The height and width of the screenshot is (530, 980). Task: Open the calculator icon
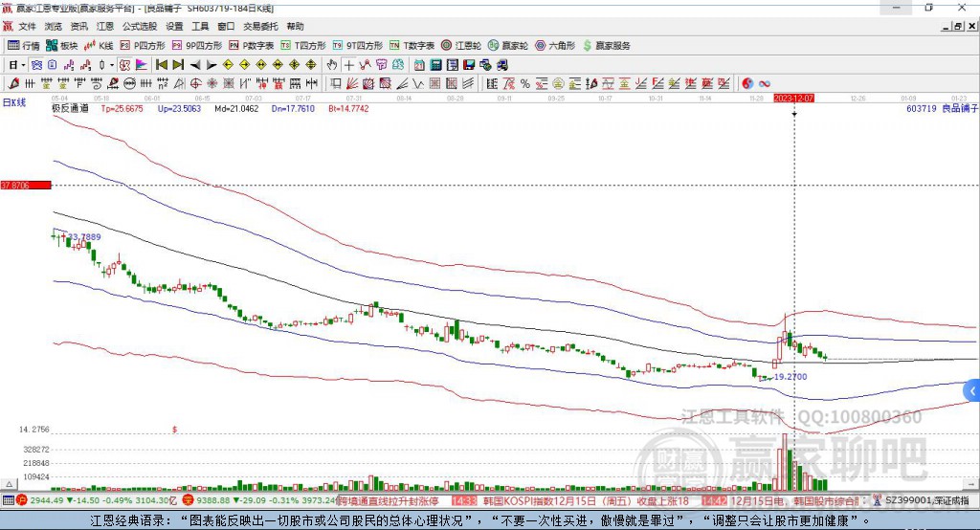click(435, 65)
